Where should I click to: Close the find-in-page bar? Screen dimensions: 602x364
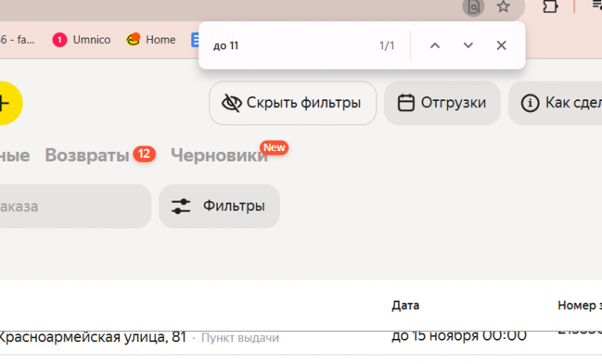(501, 45)
